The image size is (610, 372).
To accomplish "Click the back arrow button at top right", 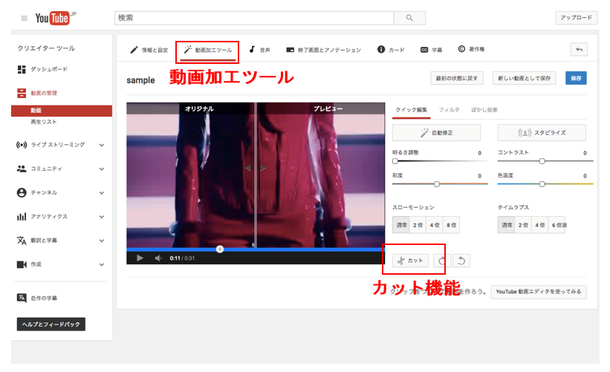I will [579, 49].
